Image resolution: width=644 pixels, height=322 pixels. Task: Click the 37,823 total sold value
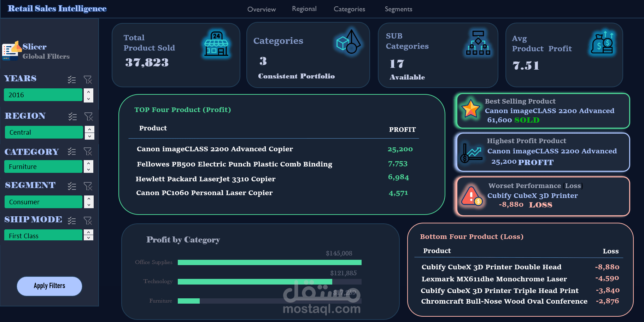147,63
